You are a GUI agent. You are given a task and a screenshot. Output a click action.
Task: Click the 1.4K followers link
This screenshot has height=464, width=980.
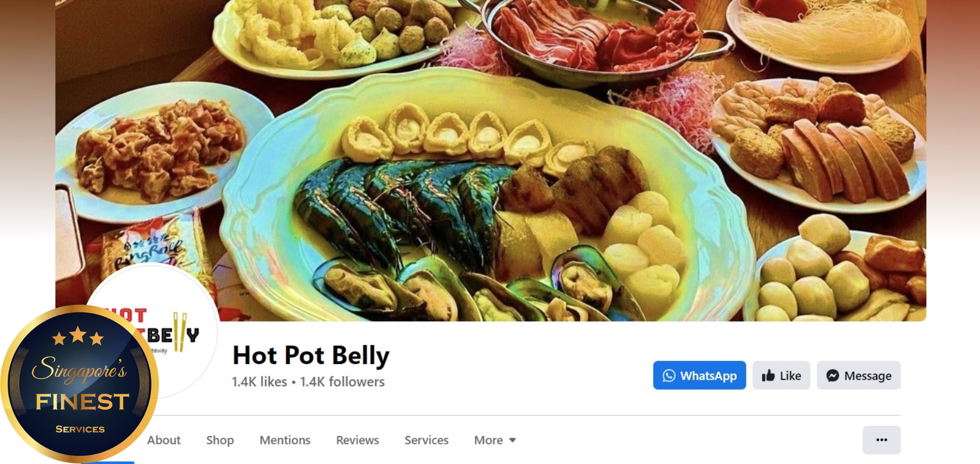point(342,382)
